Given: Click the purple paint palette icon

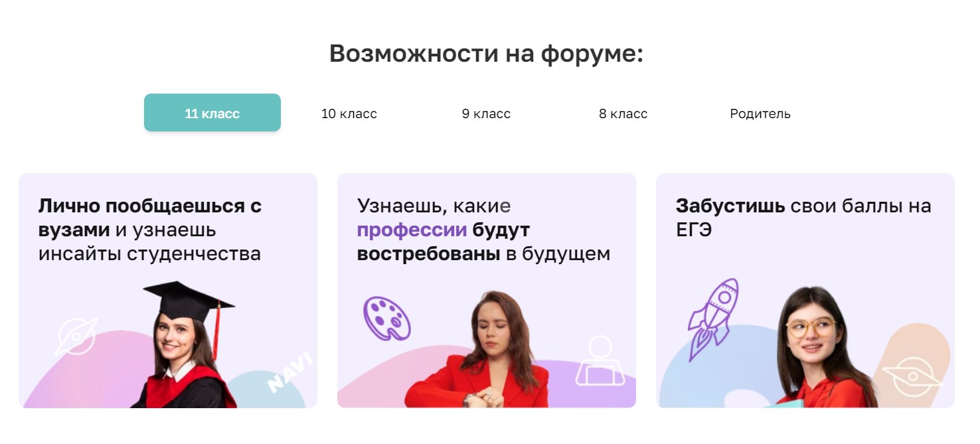Looking at the screenshot, I should (387, 319).
